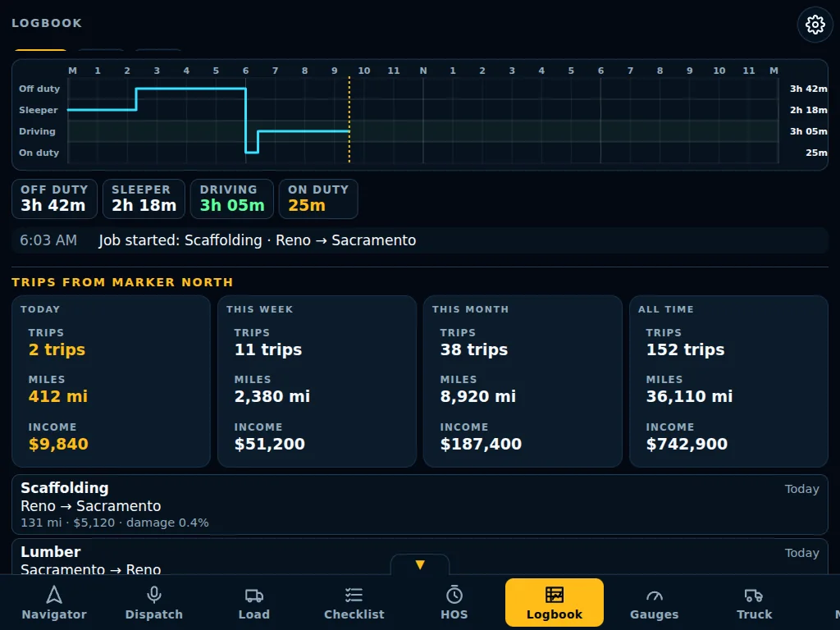Click the '$187,400' income under This Month
Image resolution: width=840 pixels, height=630 pixels.
(481, 444)
